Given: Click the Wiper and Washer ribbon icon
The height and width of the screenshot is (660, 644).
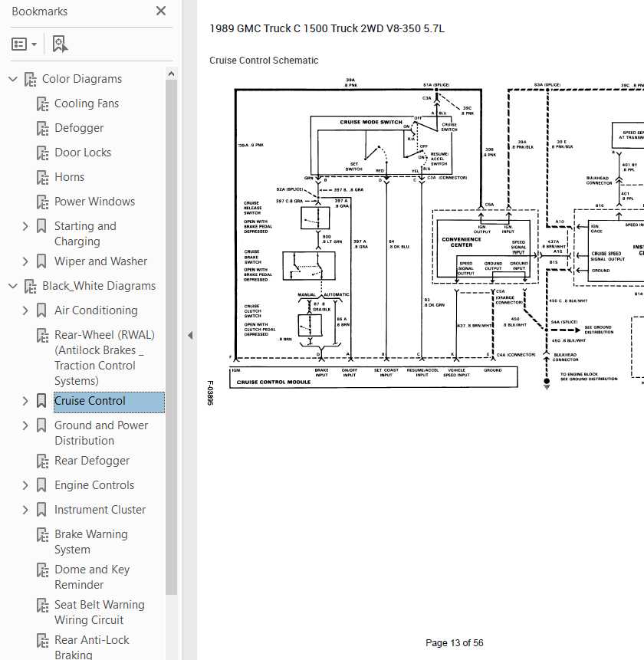Looking at the screenshot, I should point(41,261).
